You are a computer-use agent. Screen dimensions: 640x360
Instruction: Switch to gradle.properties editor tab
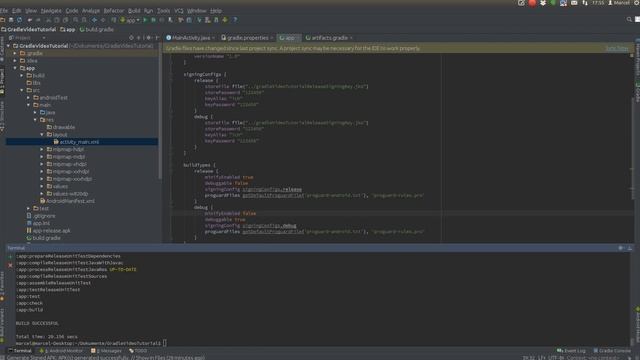coord(247,38)
